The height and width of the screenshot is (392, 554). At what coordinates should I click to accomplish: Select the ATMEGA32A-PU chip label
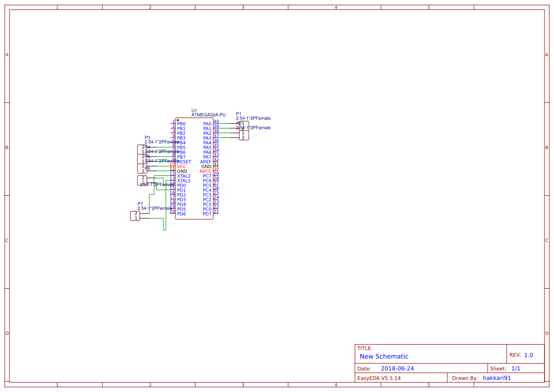(209, 115)
